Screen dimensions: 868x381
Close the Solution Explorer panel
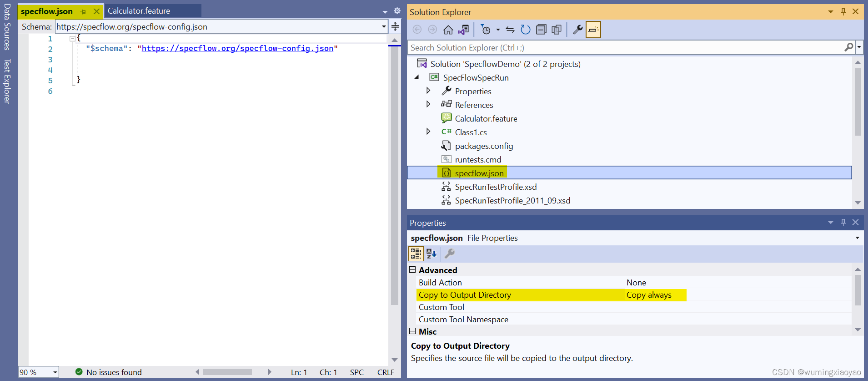click(855, 11)
